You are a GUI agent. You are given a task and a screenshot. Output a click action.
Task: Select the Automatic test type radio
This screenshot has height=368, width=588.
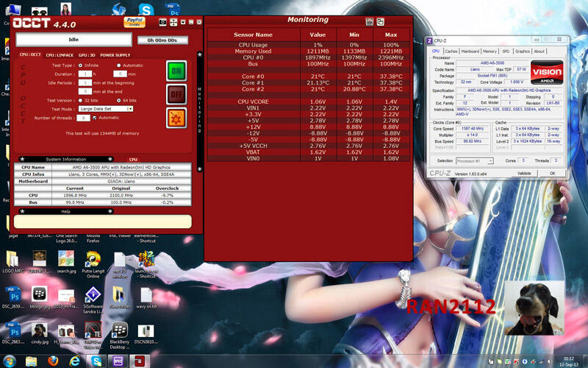click(119, 66)
